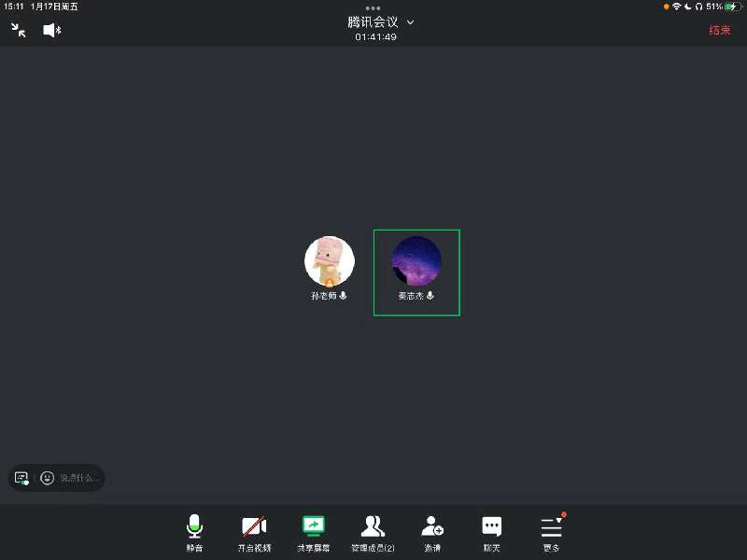Focus the 说点什么 chat input field
747x560 pixels.
[79, 478]
